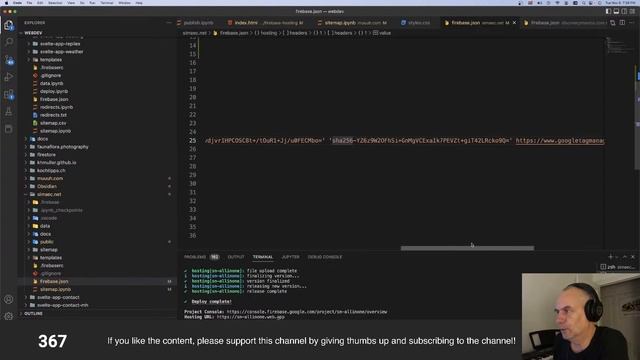Toggle the primary side bar layout
Image resolution: width=640 pixels, height=360 pixels.
[x=608, y=11]
